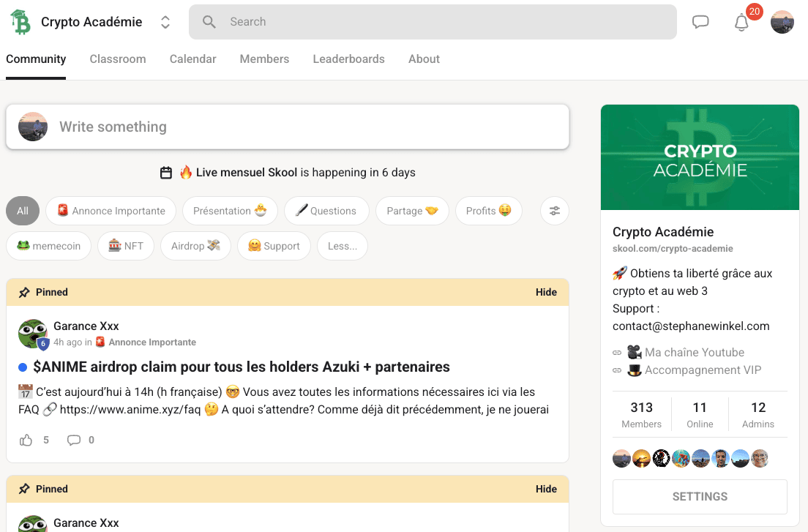
Task: Click the last member avatar in sidebar
Action: coord(760,458)
